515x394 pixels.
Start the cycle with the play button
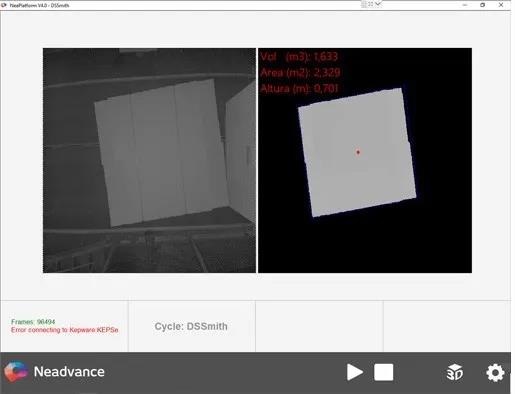coord(355,372)
